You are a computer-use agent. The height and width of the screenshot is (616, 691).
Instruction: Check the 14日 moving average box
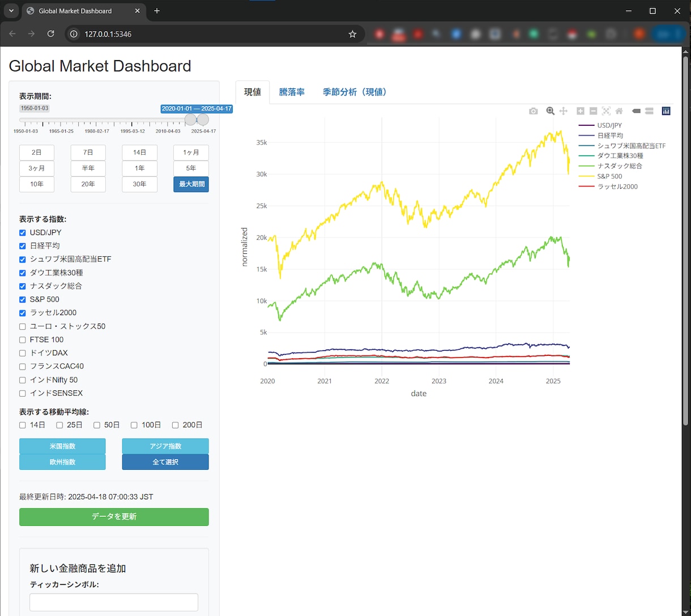[23, 425]
